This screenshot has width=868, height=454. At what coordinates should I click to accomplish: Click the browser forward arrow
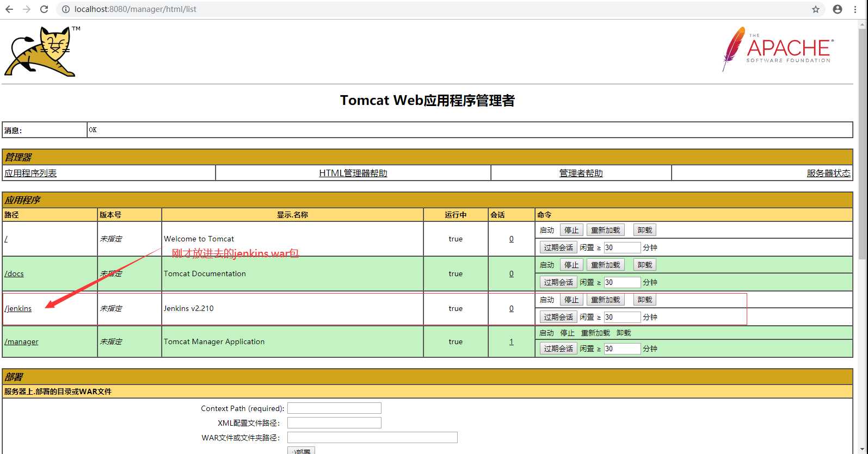pos(27,9)
